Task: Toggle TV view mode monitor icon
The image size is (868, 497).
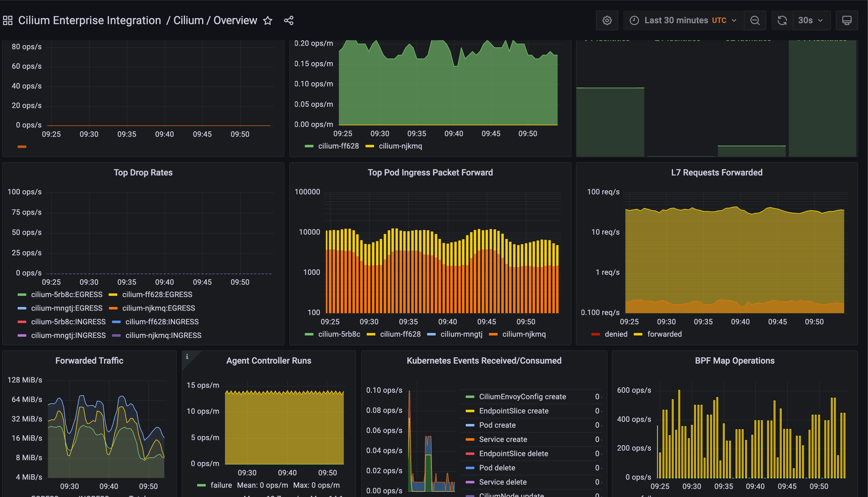Action: pyautogui.click(x=847, y=20)
